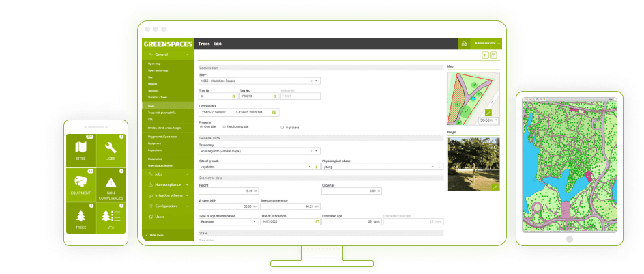Expand the Configuration menu section
Screen dimensions: 644x274
click(168, 206)
